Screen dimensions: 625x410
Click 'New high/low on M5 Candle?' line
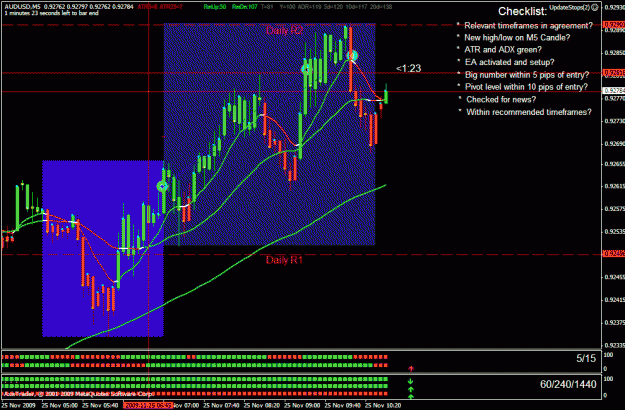point(517,38)
